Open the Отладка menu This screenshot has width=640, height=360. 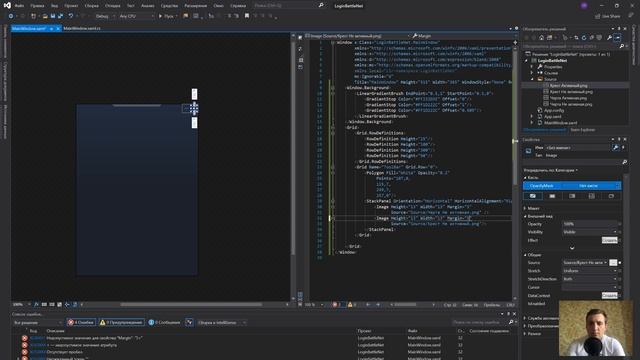(x=112, y=6)
